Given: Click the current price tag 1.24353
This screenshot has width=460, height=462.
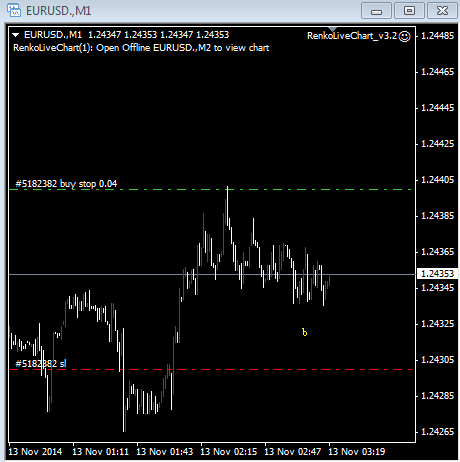Looking at the screenshot, I should [438, 274].
